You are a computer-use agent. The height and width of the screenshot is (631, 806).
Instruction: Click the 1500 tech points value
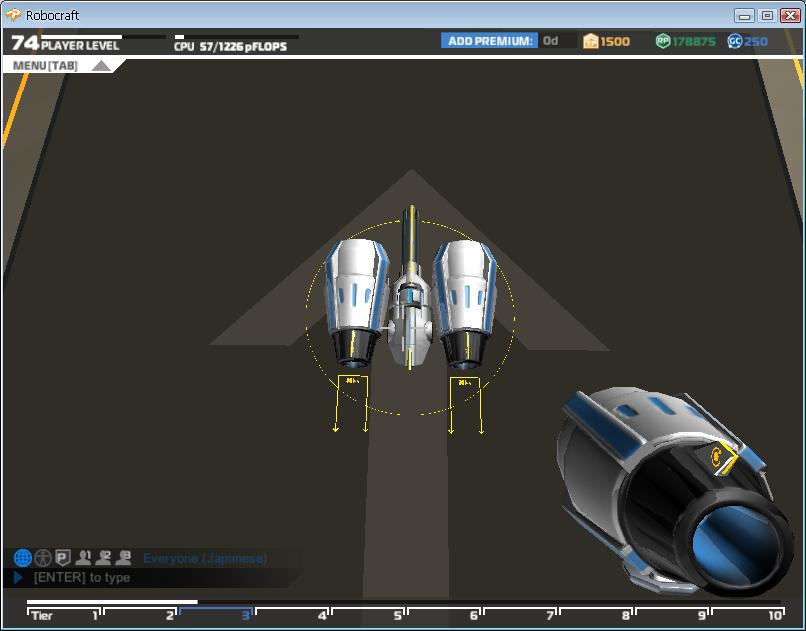pos(615,42)
